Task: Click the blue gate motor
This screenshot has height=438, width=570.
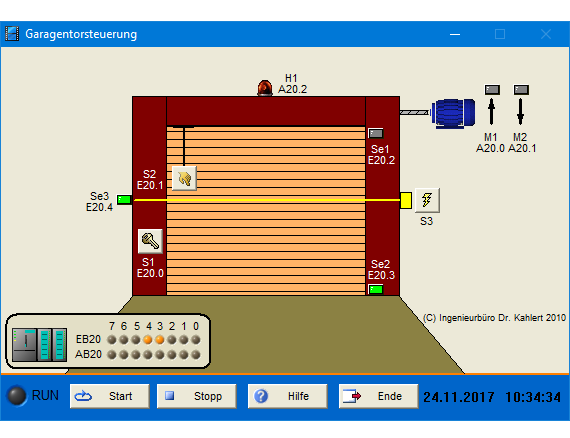Action: pos(453,113)
